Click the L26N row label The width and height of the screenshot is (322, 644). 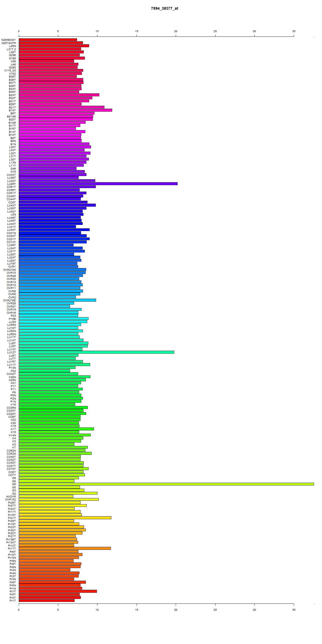click(x=12, y=46)
